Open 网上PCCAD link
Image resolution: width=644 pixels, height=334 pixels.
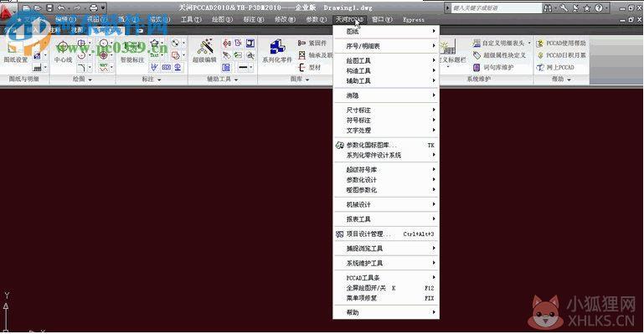(x=556, y=67)
